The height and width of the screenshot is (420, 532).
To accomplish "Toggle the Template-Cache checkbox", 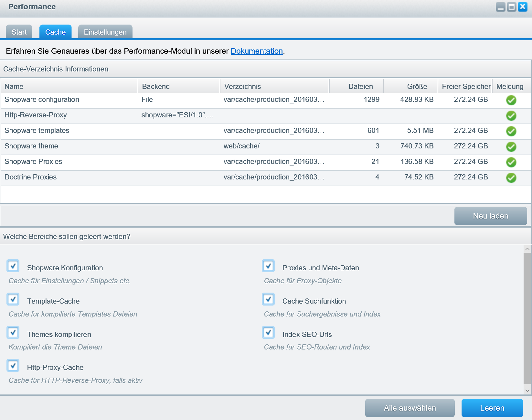I will click(x=13, y=299).
